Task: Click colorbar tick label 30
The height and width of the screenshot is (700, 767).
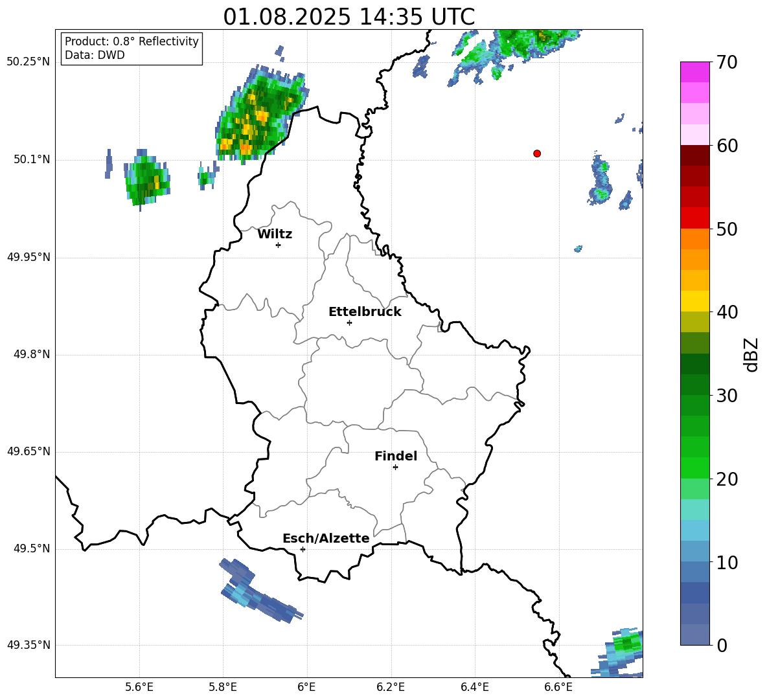Action: click(x=726, y=396)
